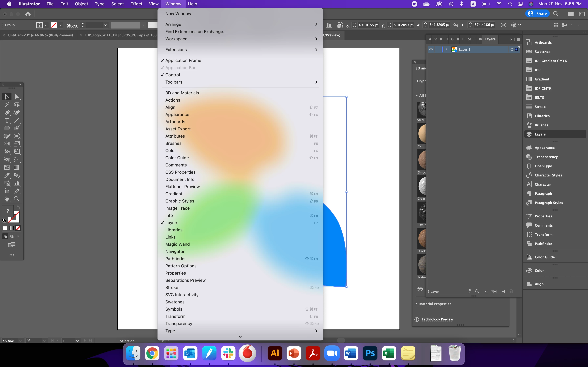
Task: Open Pathfinder from Window menu
Action: pos(175,259)
